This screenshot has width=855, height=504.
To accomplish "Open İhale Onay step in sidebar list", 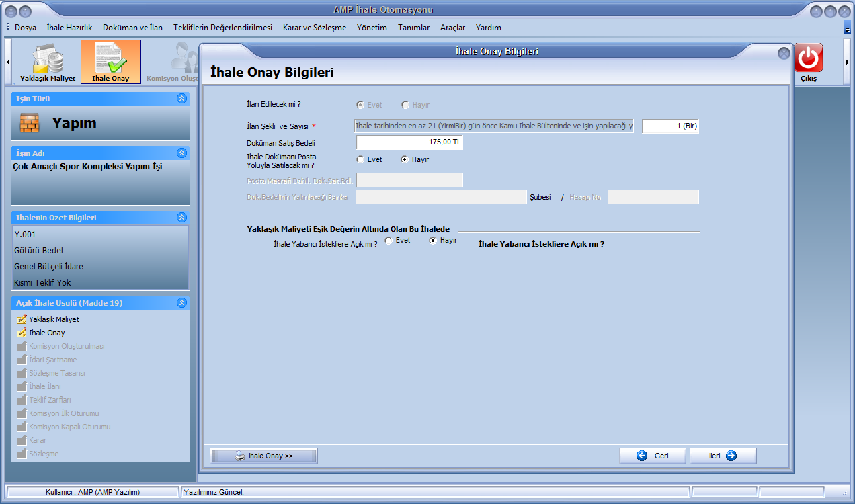I will 46,333.
